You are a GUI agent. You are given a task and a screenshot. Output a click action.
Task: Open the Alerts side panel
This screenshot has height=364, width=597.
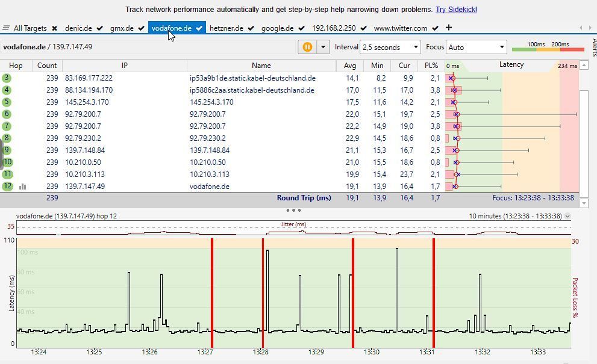click(593, 47)
